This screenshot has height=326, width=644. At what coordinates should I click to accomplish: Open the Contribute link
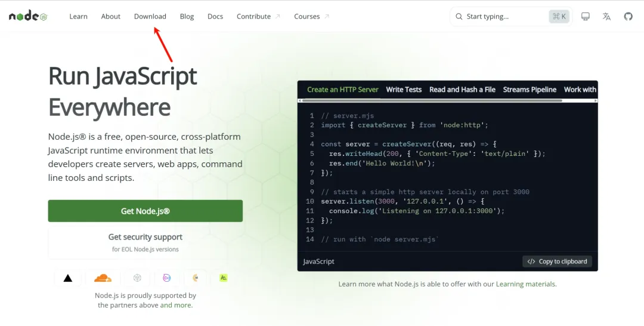(x=254, y=17)
